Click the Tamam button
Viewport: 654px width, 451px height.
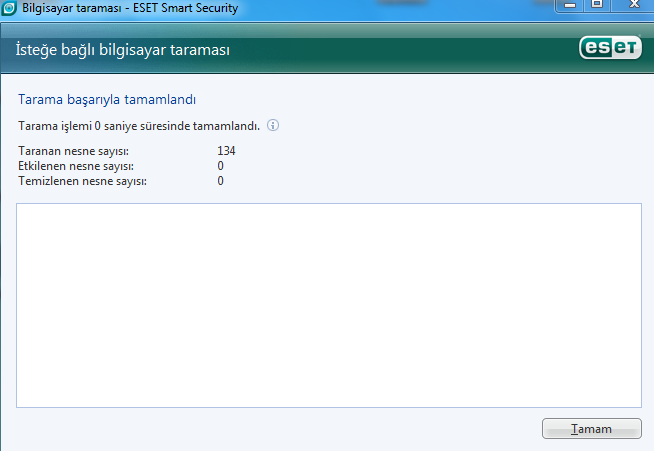pyautogui.click(x=591, y=428)
